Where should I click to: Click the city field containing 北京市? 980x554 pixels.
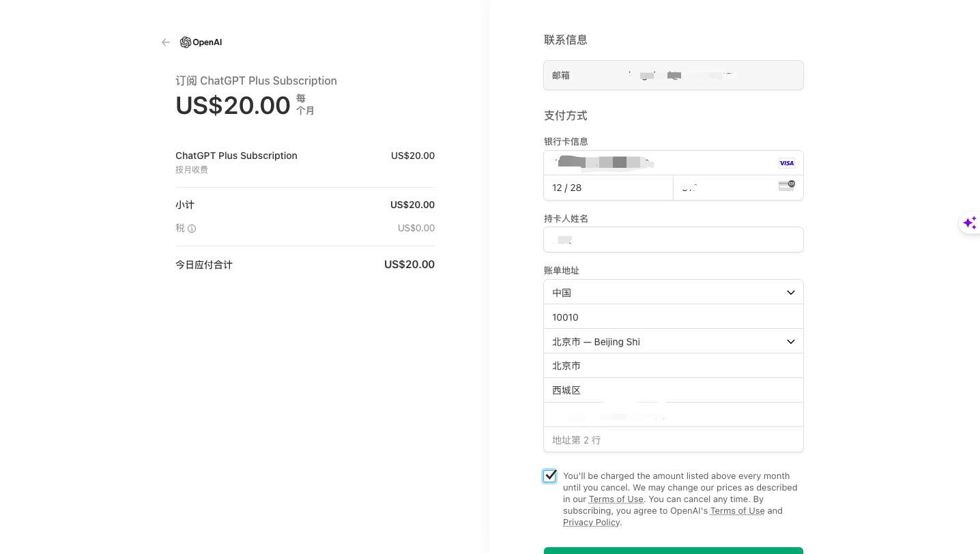674,366
